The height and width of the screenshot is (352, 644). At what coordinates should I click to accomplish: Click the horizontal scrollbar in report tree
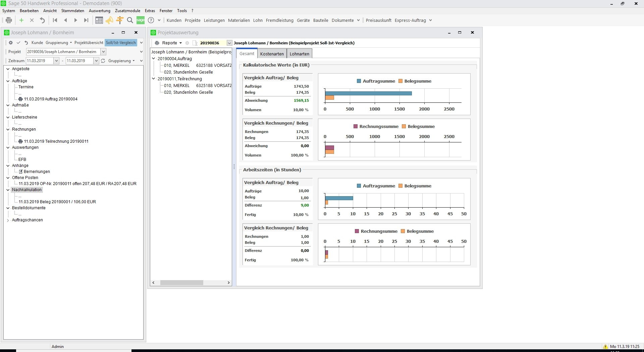pos(181,283)
